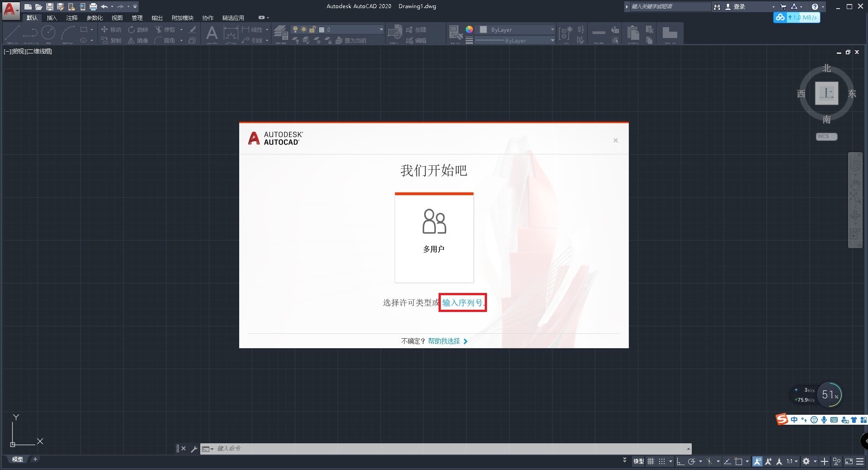868x470 pixels.
Task: Toggle snap mode dotted grid icon
Action: coord(662,461)
